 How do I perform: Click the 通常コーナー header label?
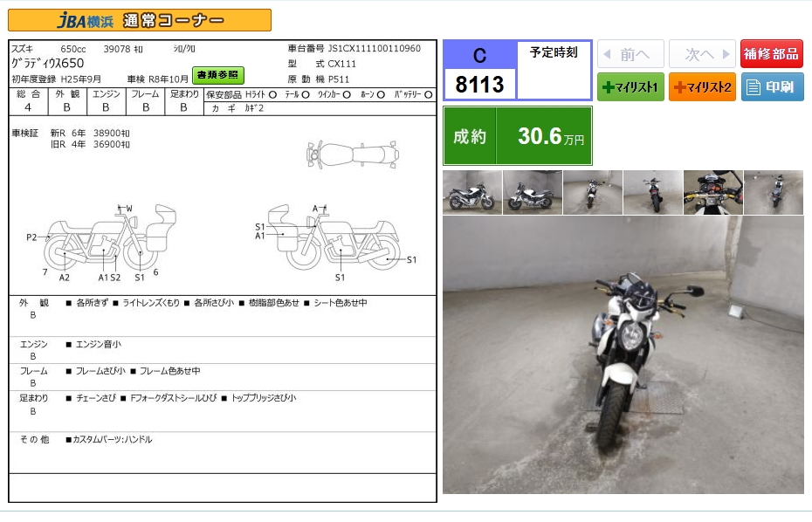point(172,20)
